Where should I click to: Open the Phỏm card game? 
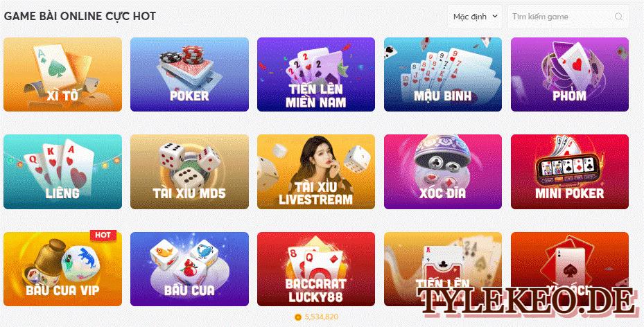click(x=570, y=74)
